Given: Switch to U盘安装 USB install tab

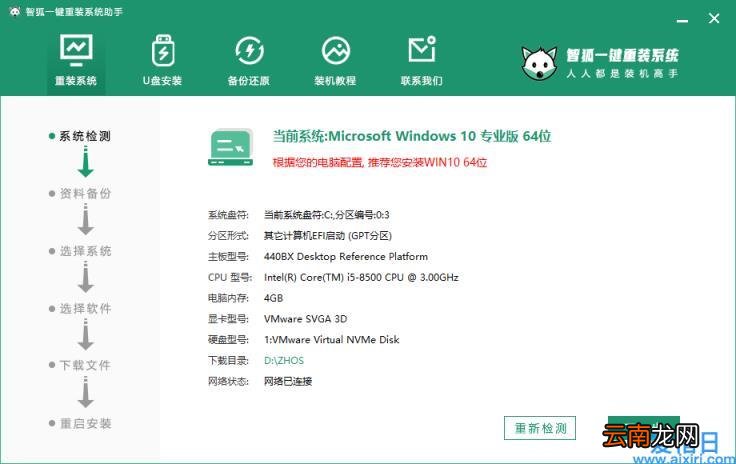Looking at the screenshot, I should pyautogui.click(x=162, y=60).
